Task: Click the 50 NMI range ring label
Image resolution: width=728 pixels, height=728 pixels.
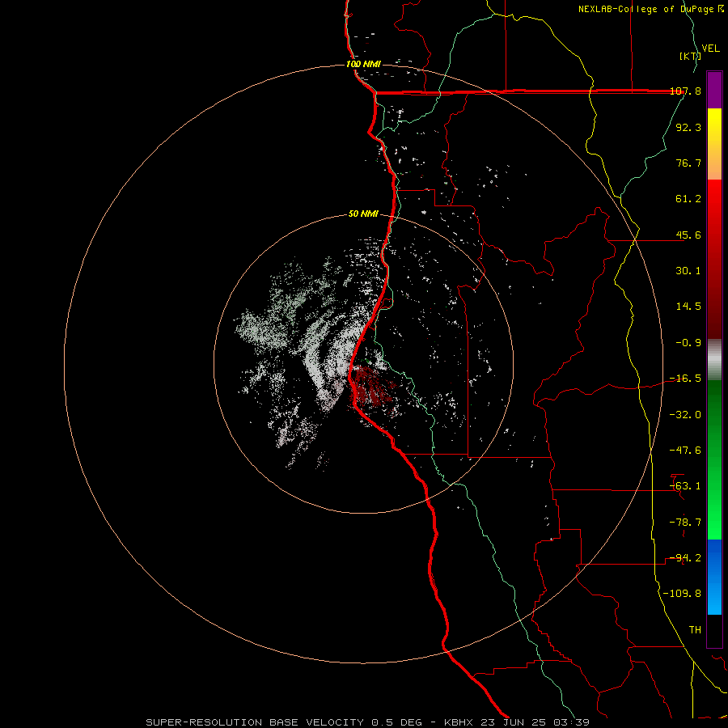Action: (x=363, y=214)
